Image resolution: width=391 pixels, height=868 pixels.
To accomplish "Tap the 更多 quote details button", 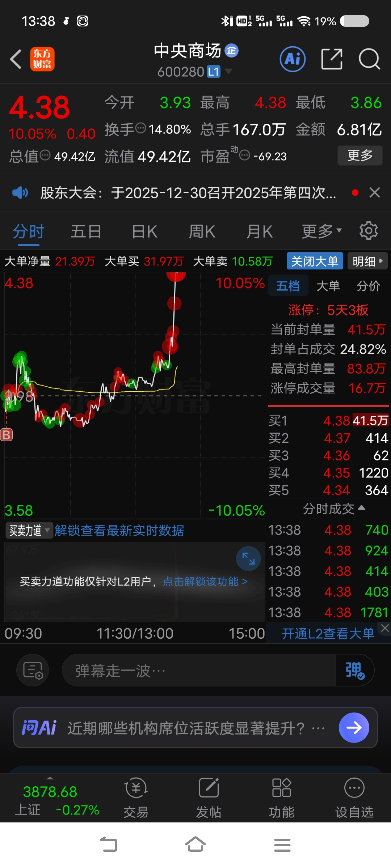I will point(360,156).
